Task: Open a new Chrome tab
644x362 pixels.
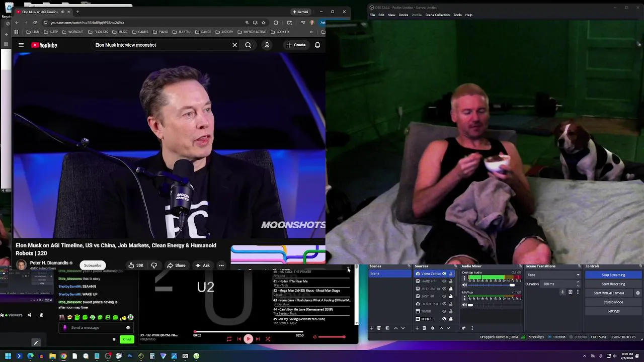Action: (77, 12)
